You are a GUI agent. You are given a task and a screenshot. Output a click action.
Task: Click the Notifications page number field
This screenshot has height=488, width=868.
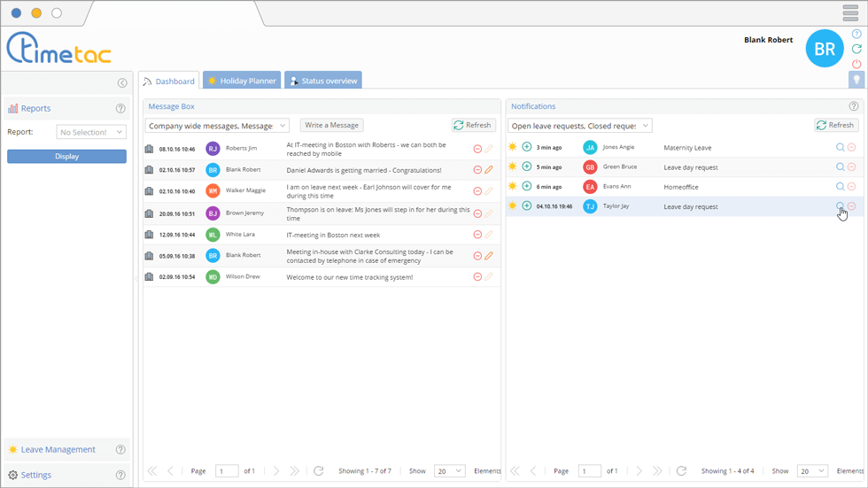[589, 471]
